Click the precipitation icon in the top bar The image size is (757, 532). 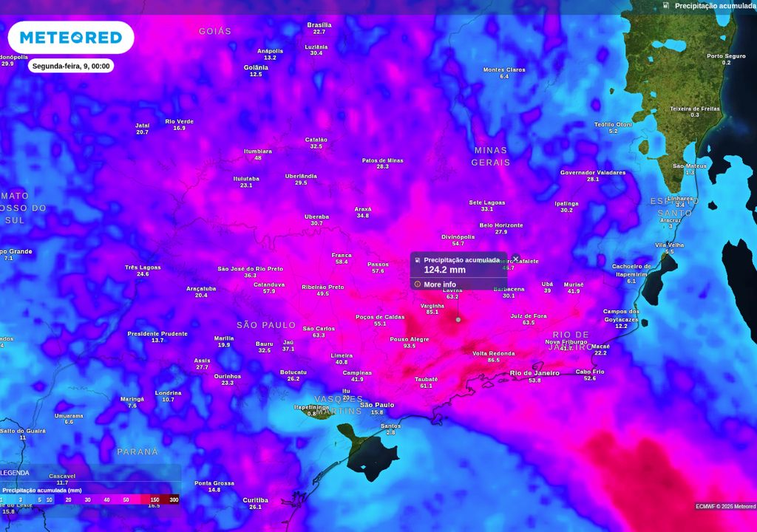(667, 6)
